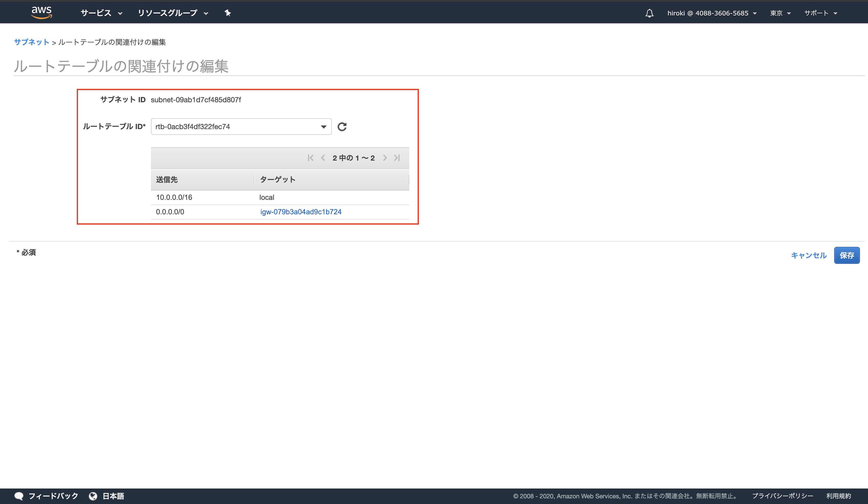Refresh the route table list
The width and height of the screenshot is (868, 504).
pyautogui.click(x=342, y=127)
